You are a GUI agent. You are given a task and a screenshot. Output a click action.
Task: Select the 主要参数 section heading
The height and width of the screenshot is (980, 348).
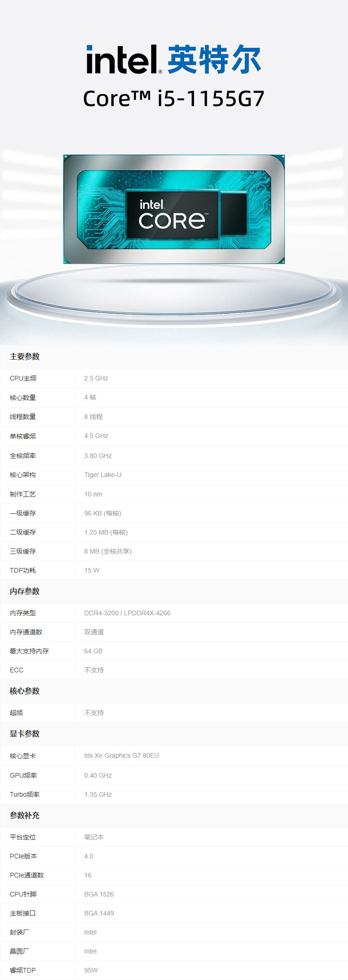(x=25, y=356)
